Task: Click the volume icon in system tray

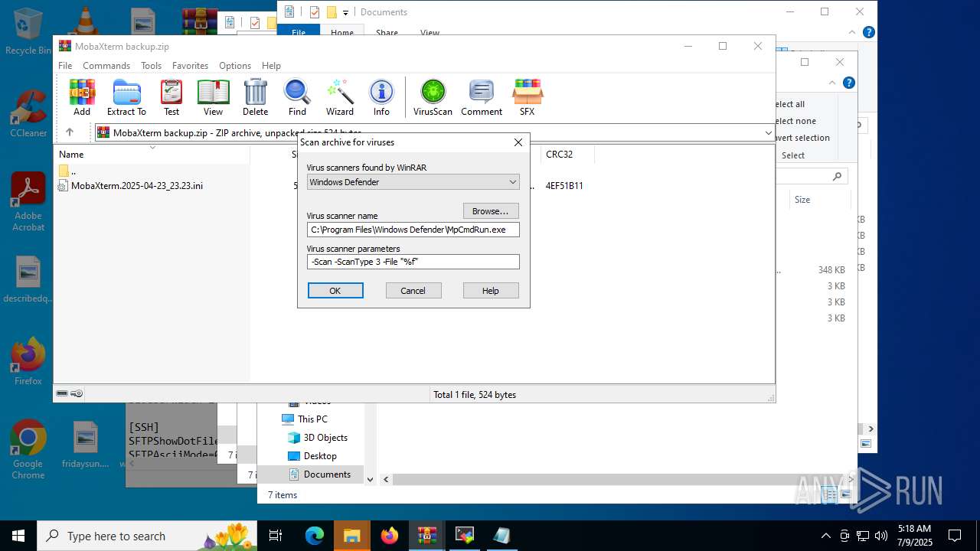Action: pyautogui.click(x=881, y=536)
